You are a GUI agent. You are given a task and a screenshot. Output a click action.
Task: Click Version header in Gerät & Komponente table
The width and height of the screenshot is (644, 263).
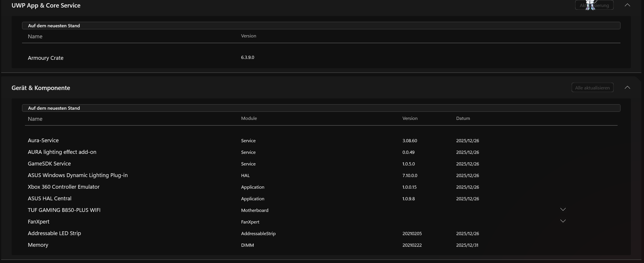pyautogui.click(x=410, y=118)
